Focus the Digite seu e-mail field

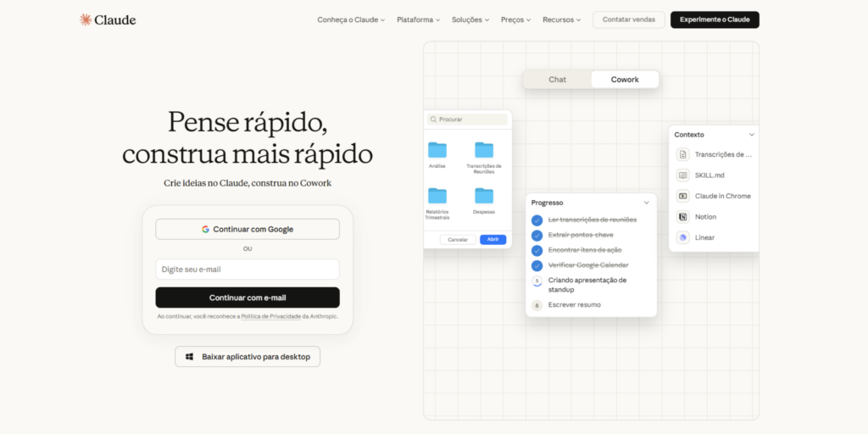[248, 270]
